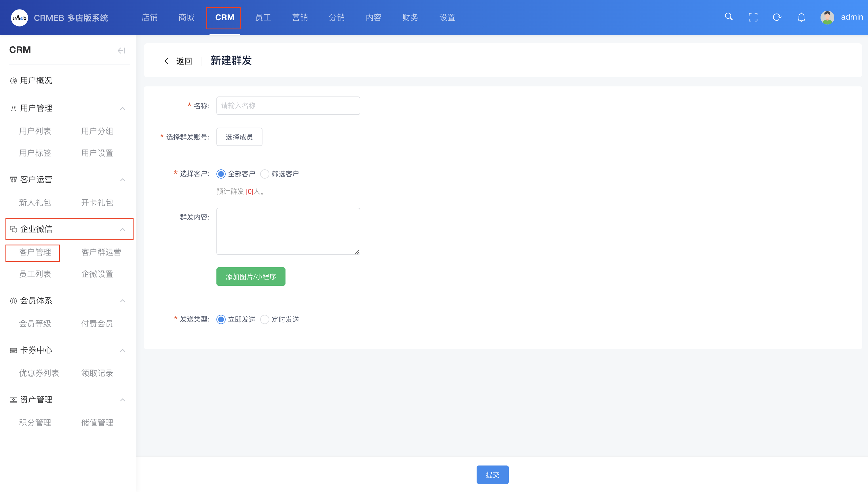Click the refresh icon in header

777,17
